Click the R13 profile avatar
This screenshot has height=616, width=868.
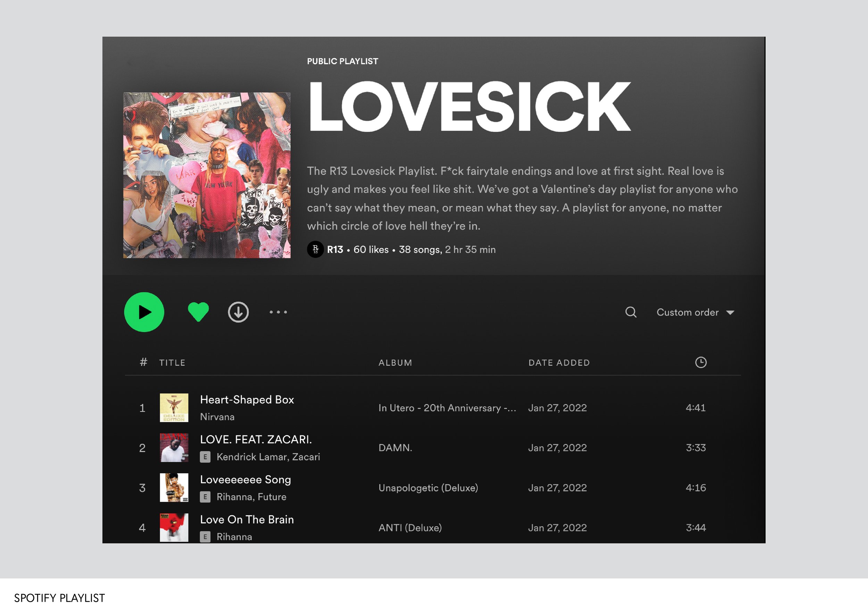[315, 249]
